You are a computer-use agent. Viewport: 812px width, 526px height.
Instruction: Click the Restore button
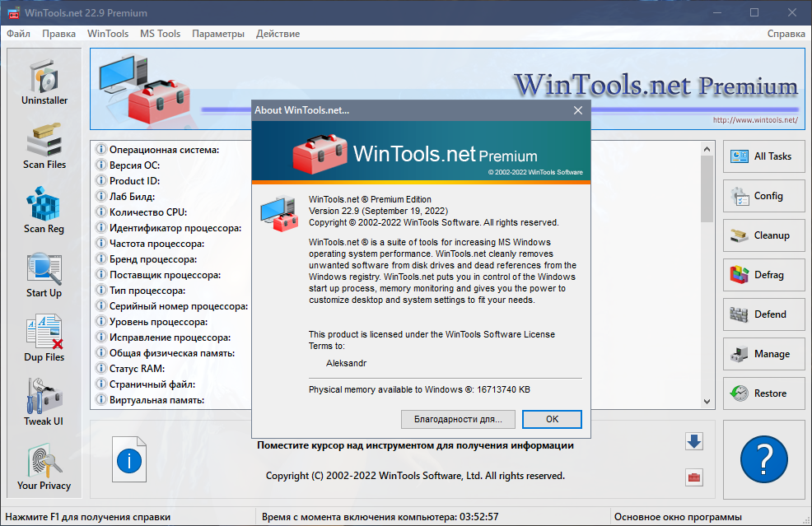coord(764,393)
